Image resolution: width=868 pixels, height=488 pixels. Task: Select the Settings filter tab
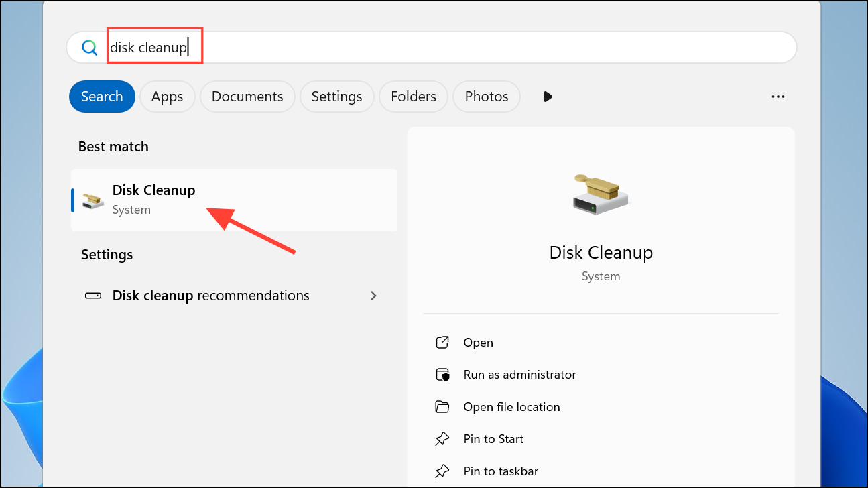pos(336,97)
